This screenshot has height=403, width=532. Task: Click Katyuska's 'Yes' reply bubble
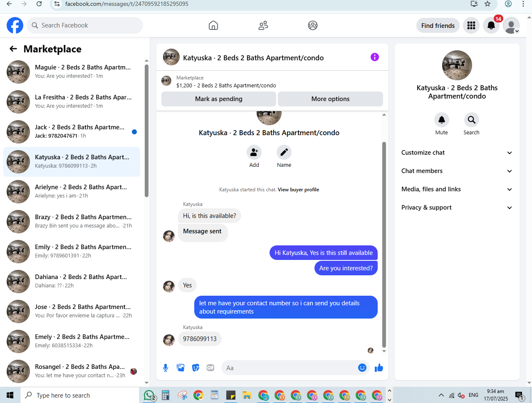187,285
